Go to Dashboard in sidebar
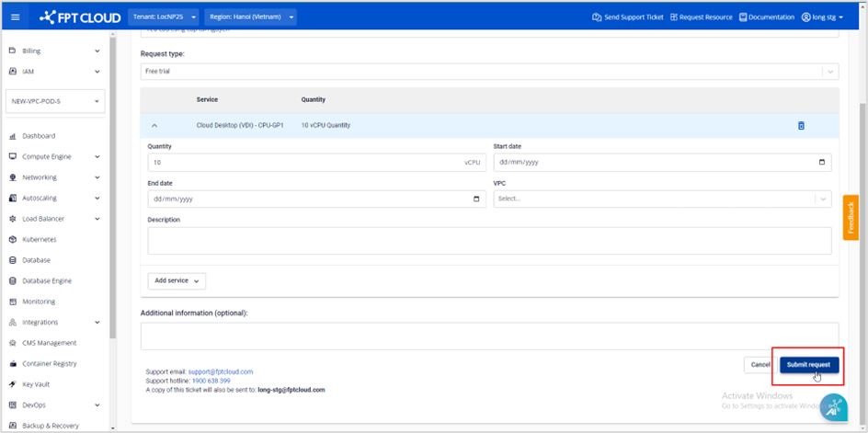 (x=39, y=136)
